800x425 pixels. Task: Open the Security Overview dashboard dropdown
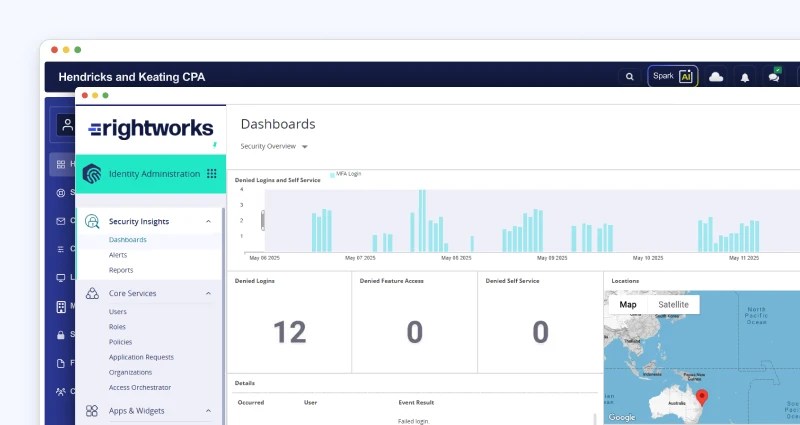[x=274, y=146]
